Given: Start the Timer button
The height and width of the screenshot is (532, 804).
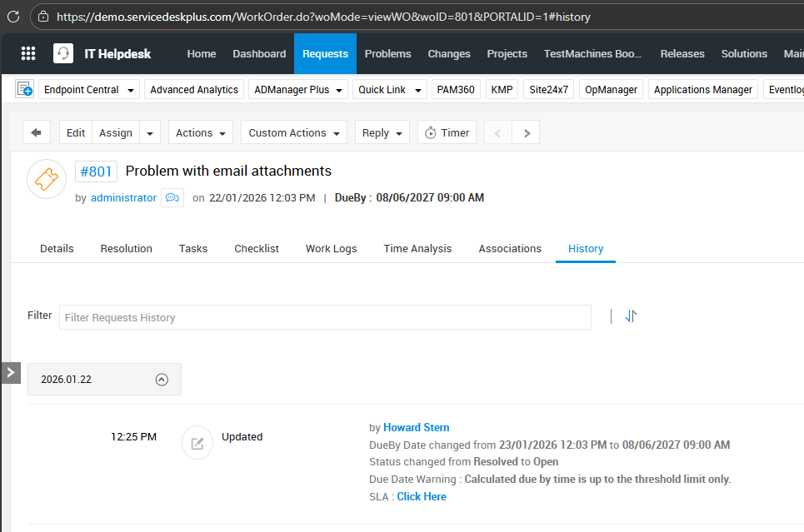Looking at the screenshot, I should [447, 133].
